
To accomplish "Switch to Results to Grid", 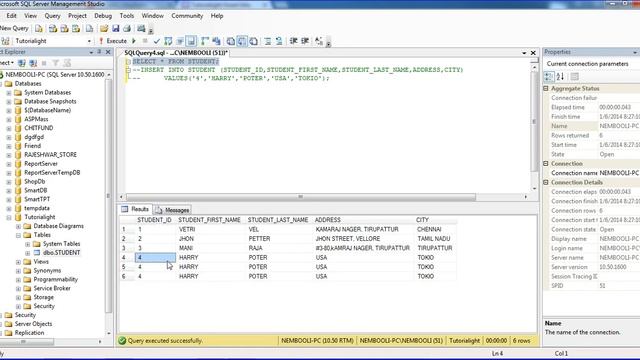I will (x=242, y=41).
